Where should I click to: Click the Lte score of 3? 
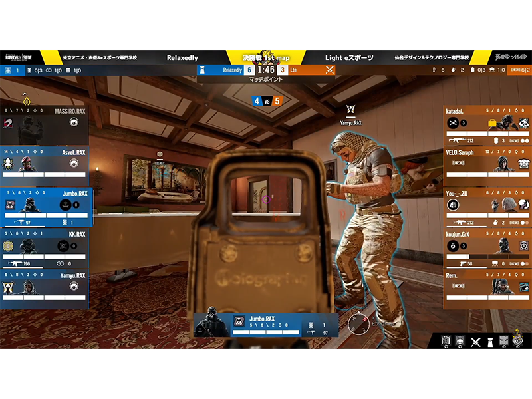point(282,70)
